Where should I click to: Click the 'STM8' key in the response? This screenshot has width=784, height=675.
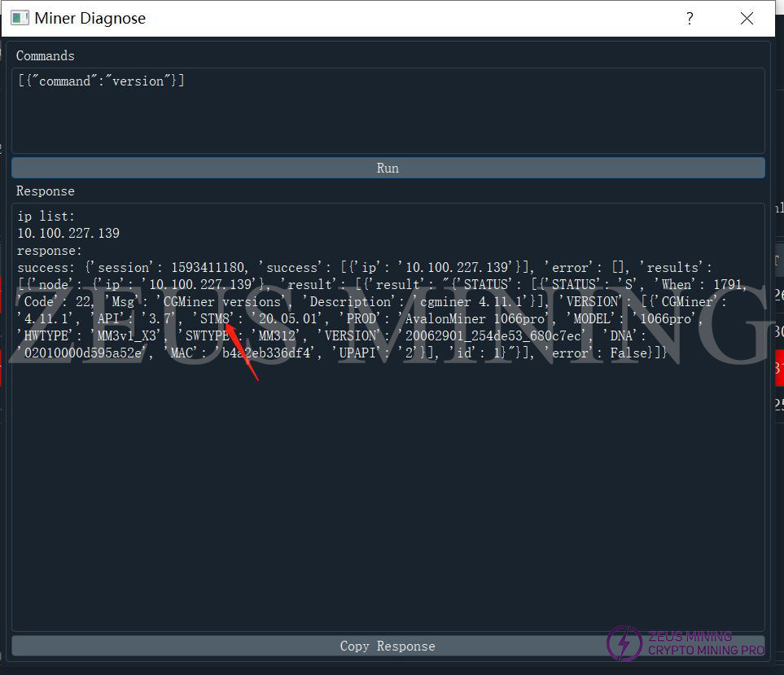click(x=217, y=318)
